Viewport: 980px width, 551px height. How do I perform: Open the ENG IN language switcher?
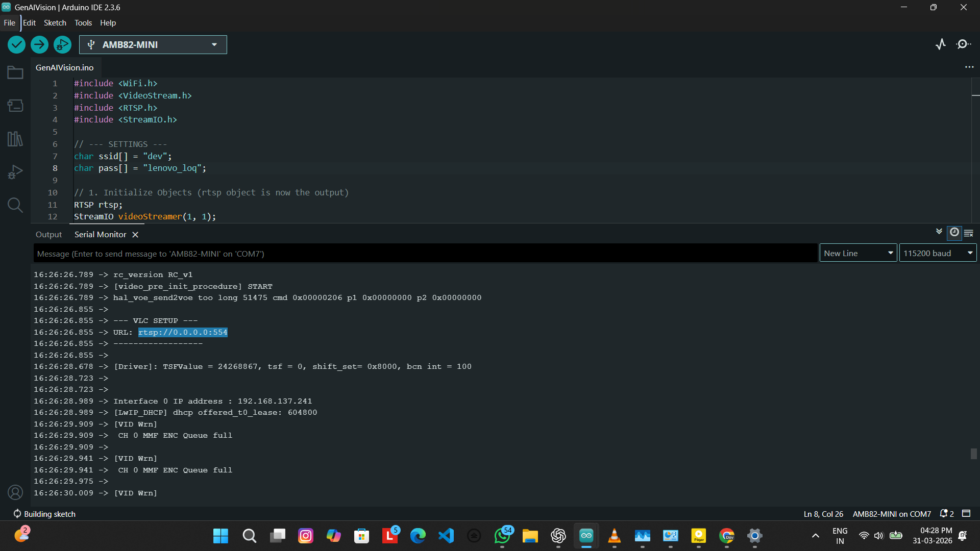tap(840, 536)
